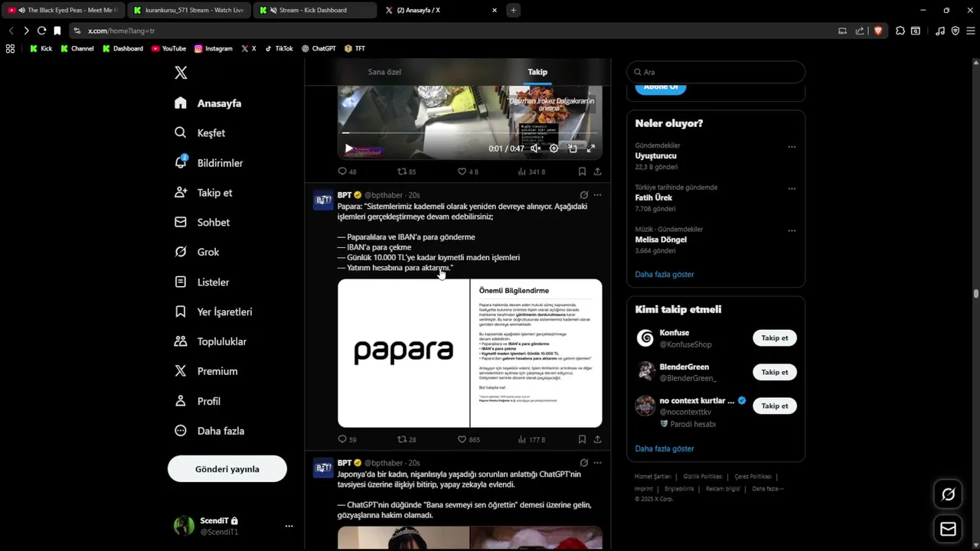Switch to Sana özel tab
The width and height of the screenshot is (980, 551).
click(x=384, y=72)
